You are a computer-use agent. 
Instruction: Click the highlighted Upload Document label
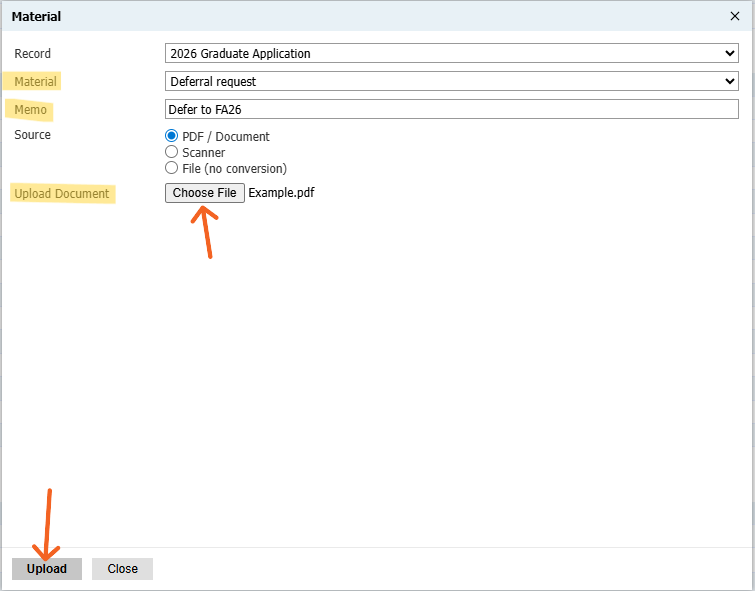(x=62, y=193)
